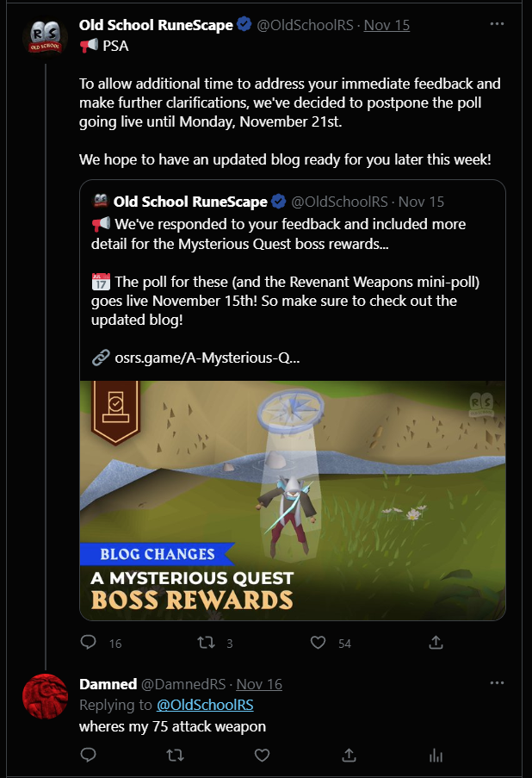The height and width of the screenshot is (778, 532).
Task: Open the Boss Rewards blog image
Action: [x=293, y=500]
